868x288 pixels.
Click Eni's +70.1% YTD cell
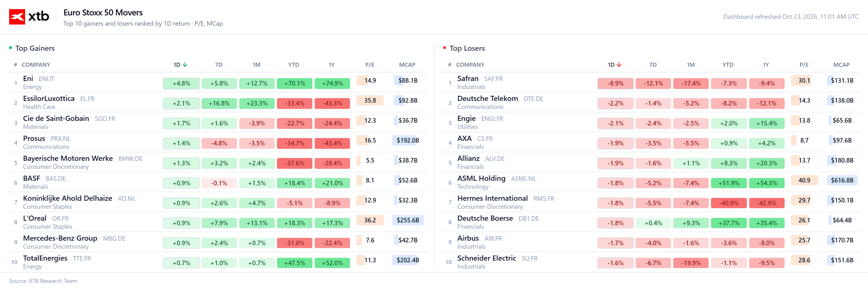pos(294,84)
